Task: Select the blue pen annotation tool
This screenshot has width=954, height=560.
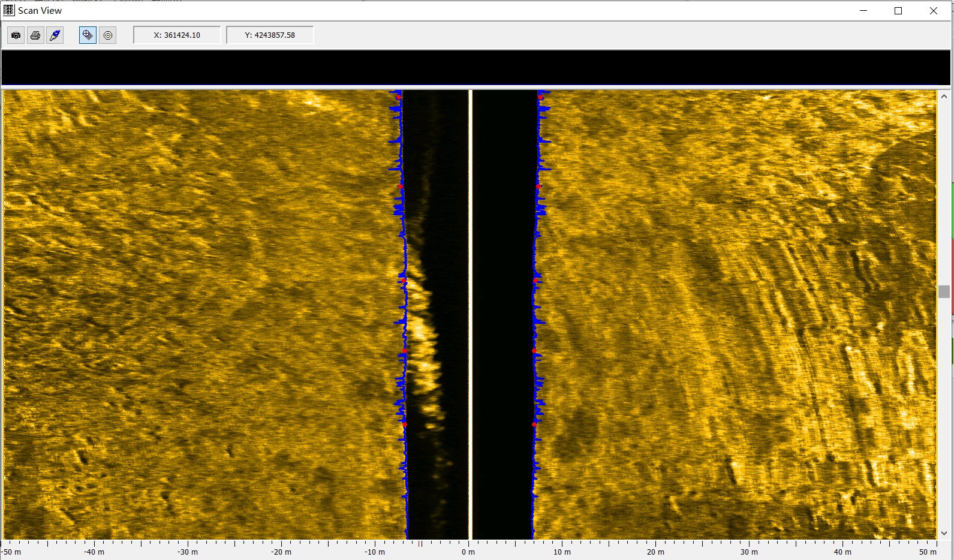Action: click(55, 35)
